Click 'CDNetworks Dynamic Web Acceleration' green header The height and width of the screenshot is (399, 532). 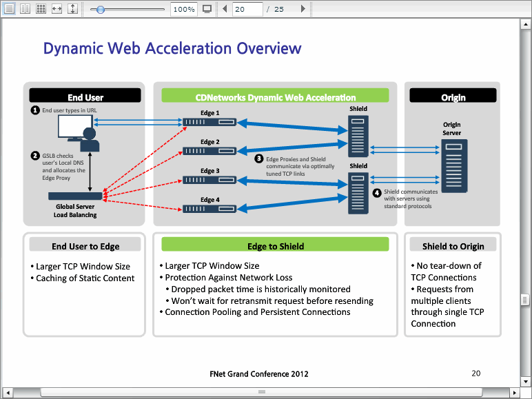(275, 95)
